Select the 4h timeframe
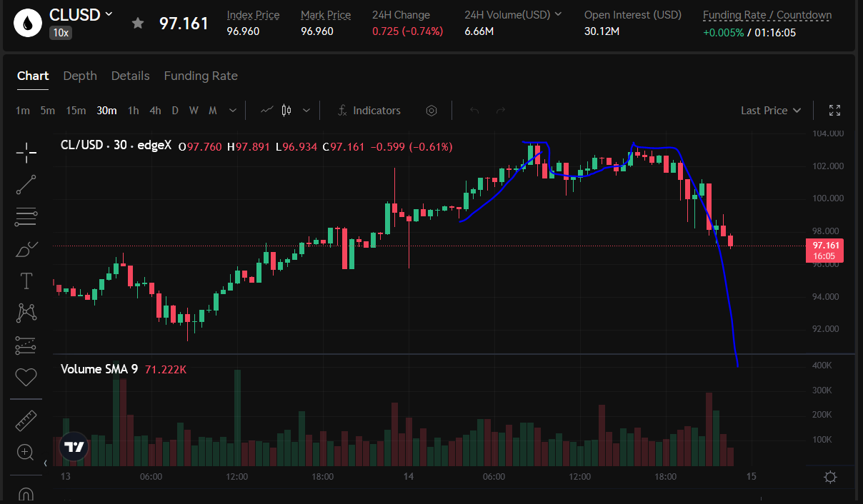The image size is (863, 504). coord(155,111)
